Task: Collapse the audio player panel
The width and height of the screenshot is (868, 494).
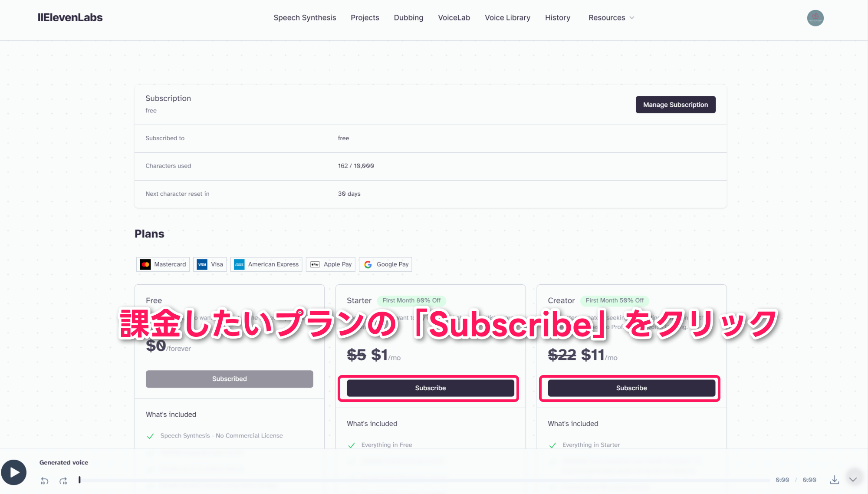Action: click(x=853, y=480)
